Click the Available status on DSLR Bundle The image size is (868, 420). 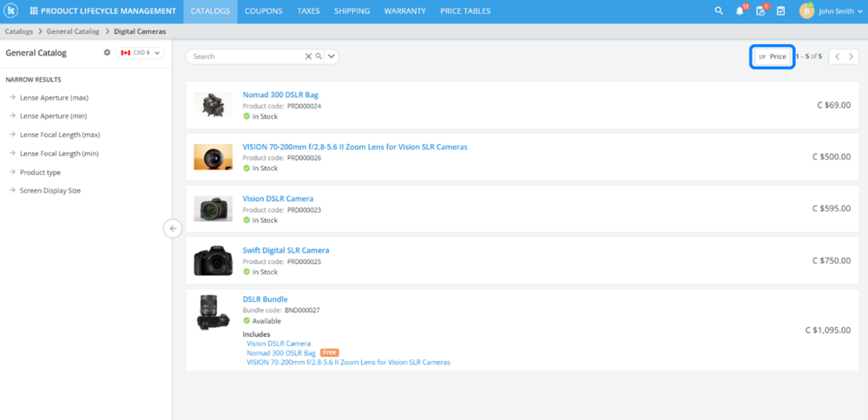(x=262, y=321)
